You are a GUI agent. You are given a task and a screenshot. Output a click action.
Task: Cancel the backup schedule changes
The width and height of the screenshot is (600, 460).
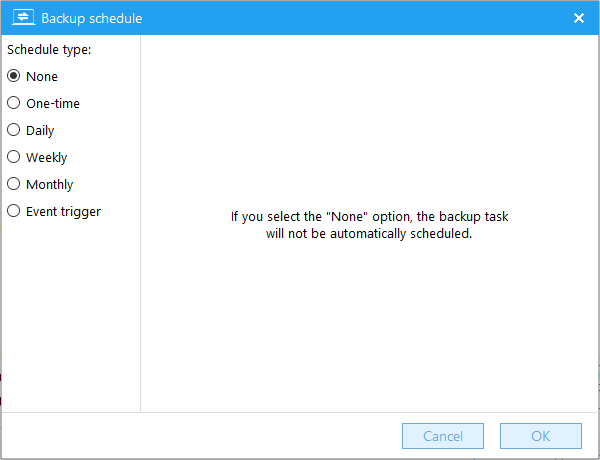[443, 436]
